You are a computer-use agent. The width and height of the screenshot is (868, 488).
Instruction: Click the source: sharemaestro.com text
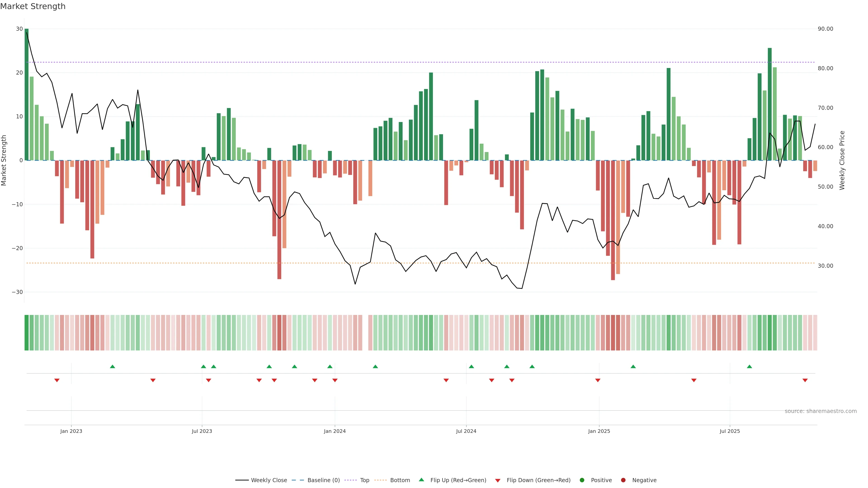point(821,411)
